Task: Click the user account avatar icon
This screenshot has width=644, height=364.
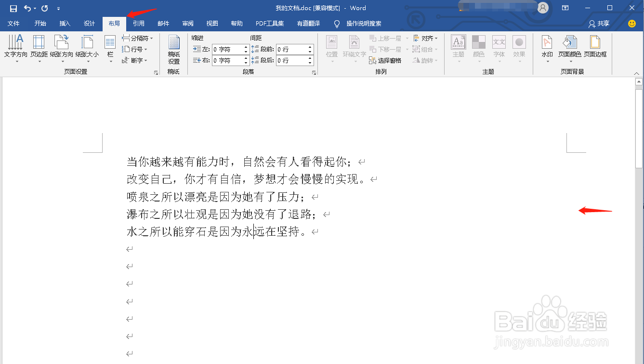Action: pyautogui.click(x=543, y=8)
